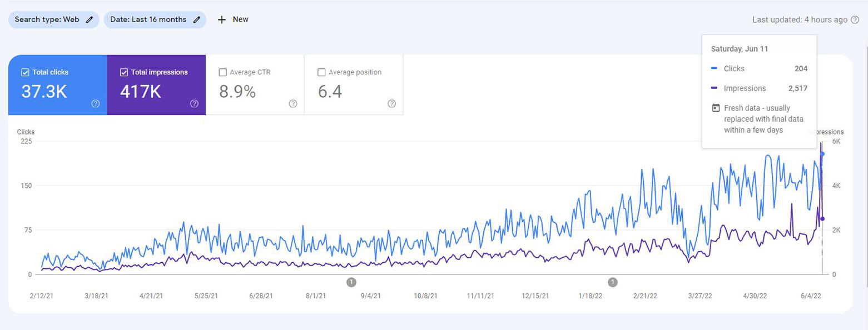868x330 pixels.
Task: Open the Search type: Web filter chip
Action: [53, 19]
